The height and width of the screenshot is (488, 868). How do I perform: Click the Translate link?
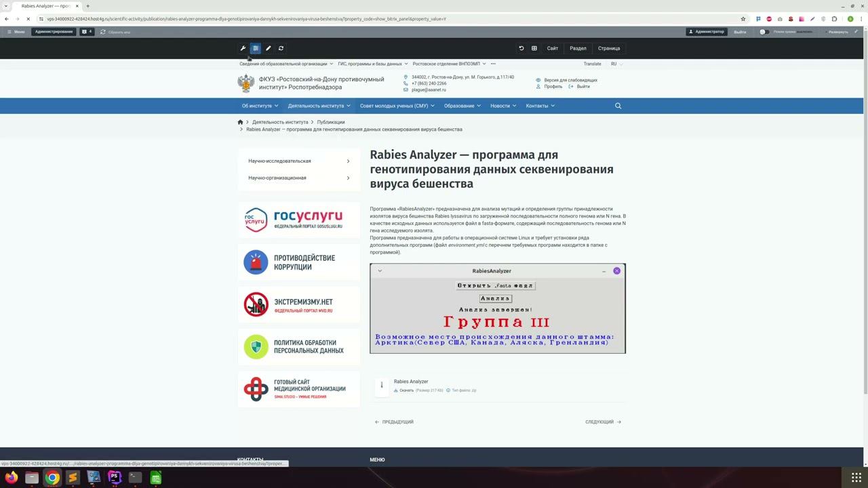pyautogui.click(x=592, y=64)
